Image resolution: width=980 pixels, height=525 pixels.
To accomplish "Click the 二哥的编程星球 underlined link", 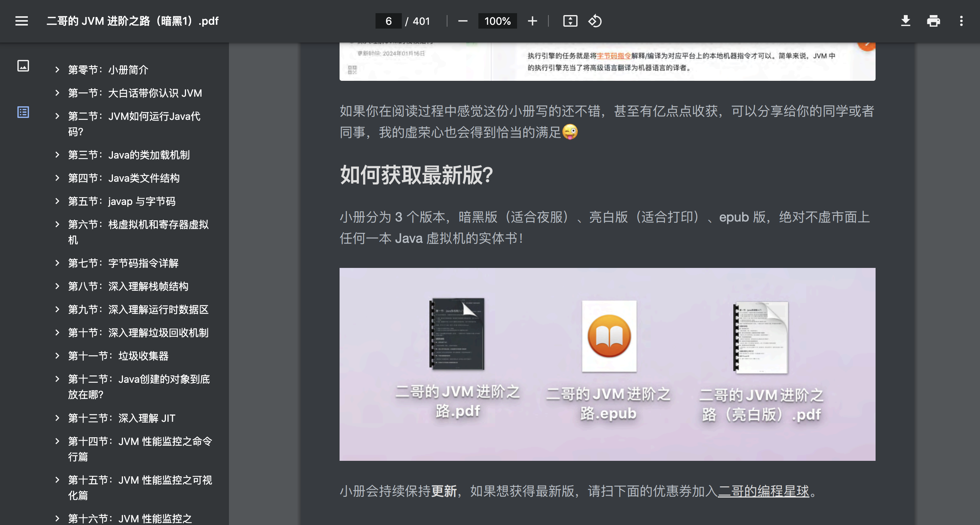I will (x=763, y=492).
